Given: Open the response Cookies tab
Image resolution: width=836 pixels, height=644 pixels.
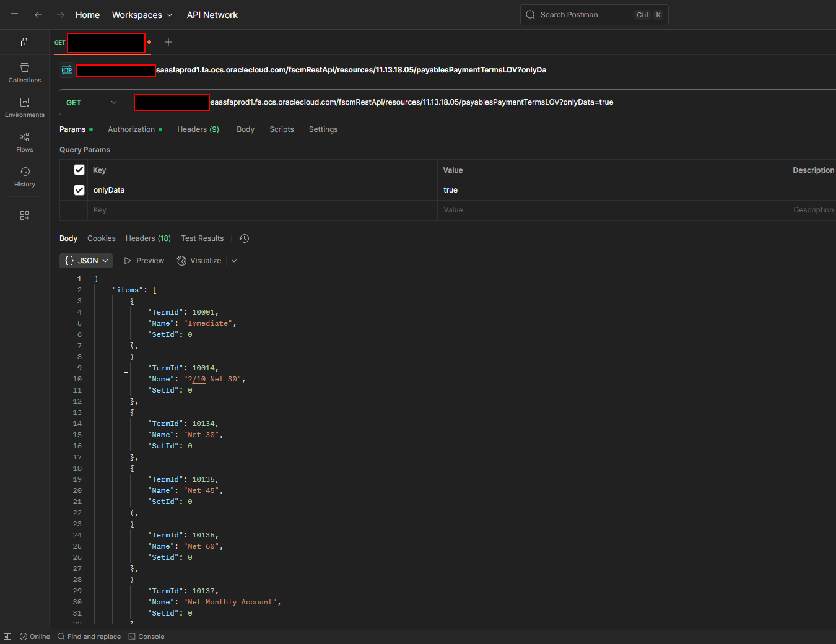Looking at the screenshot, I should click(x=102, y=238).
